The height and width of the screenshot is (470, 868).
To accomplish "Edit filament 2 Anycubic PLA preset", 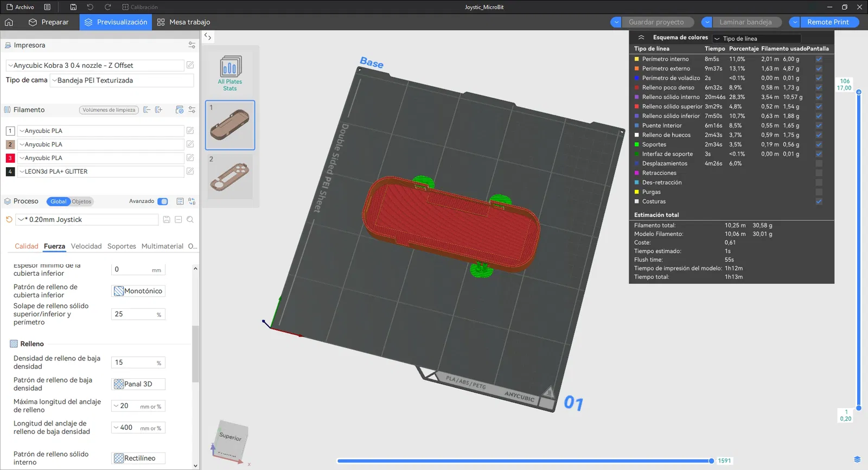I will [x=190, y=144].
